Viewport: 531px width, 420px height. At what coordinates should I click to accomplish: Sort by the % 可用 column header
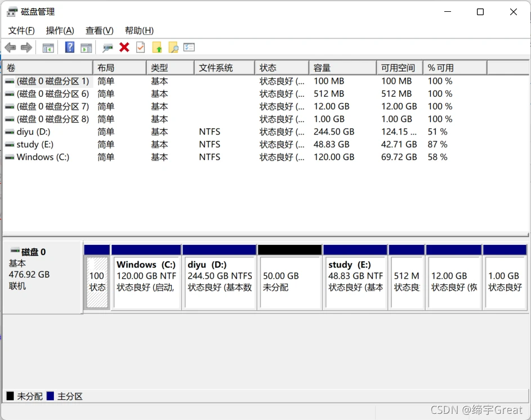point(455,68)
